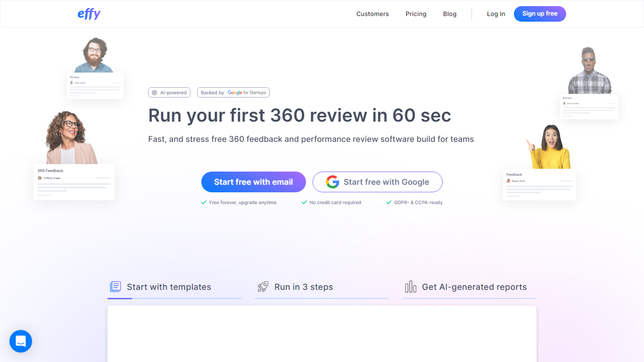Click the Backed by Google for Startups badge
The height and width of the screenshot is (362, 644).
tap(233, 93)
